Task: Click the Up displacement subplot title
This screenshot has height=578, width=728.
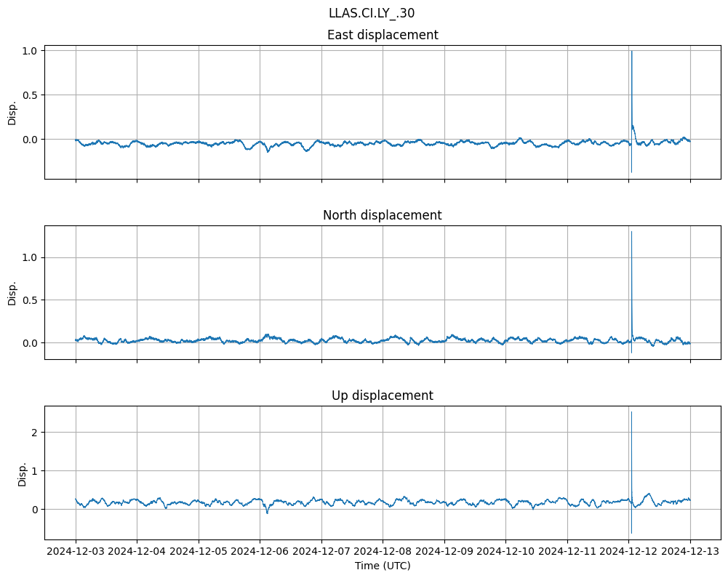Action: point(383,396)
